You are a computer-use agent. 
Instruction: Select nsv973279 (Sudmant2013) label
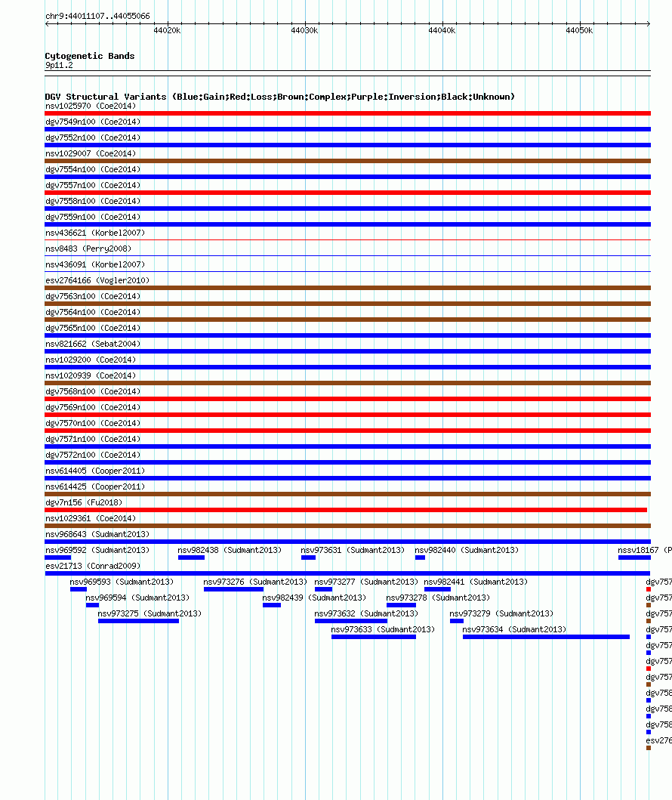(501, 613)
